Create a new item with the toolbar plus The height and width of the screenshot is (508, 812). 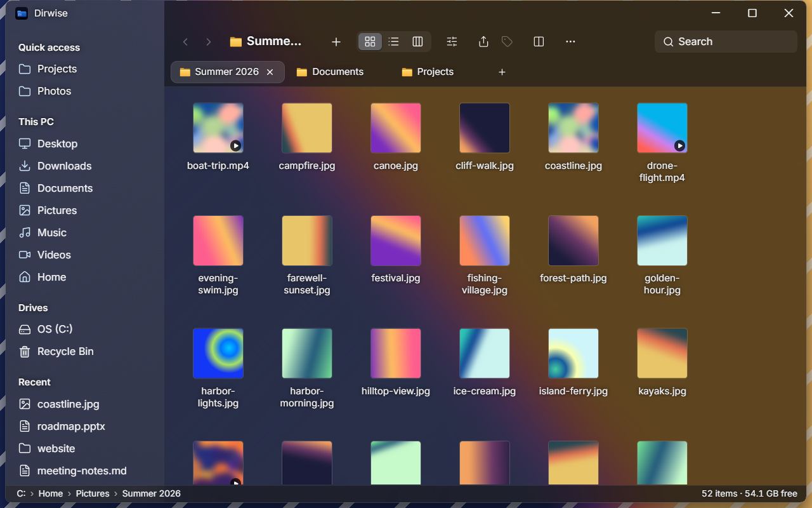(x=336, y=42)
